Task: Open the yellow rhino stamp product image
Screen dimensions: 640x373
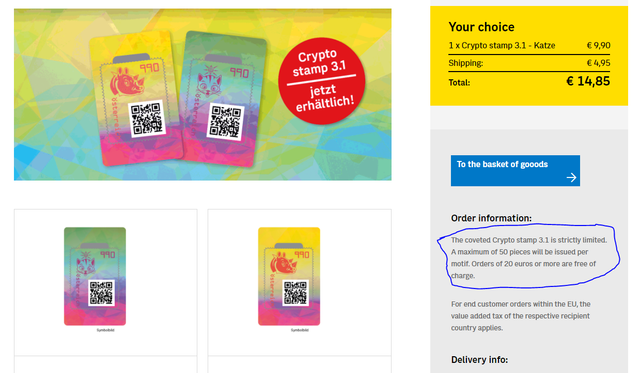Action: tap(289, 276)
